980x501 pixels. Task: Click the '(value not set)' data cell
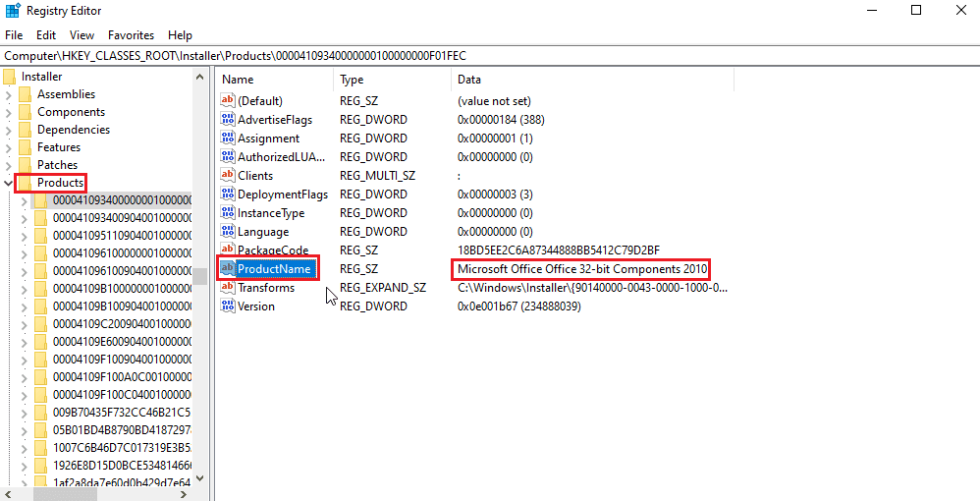(x=494, y=100)
